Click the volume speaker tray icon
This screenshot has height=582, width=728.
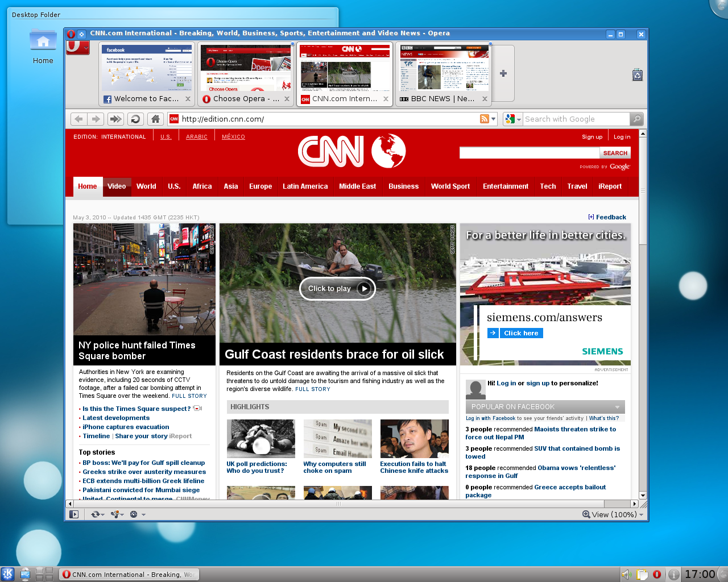pyautogui.click(x=626, y=575)
